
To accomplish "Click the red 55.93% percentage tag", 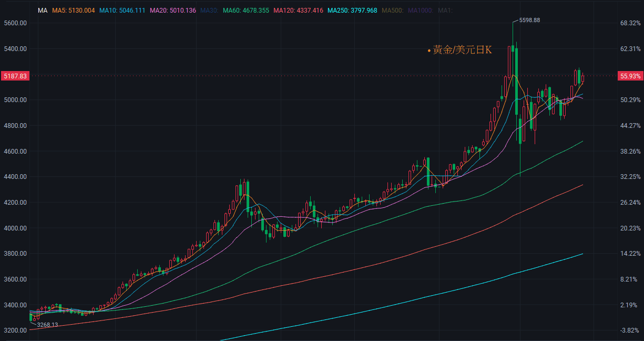I will coord(630,76).
